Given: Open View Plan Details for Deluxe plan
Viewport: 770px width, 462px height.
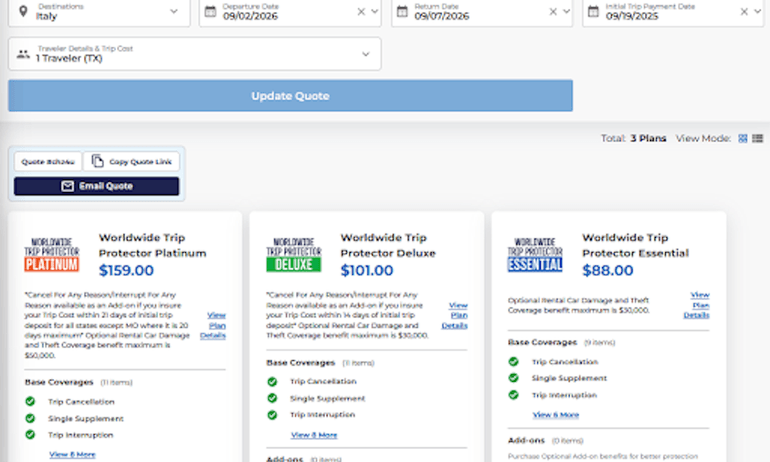Looking at the screenshot, I should pyautogui.click(x=455, y=315).
